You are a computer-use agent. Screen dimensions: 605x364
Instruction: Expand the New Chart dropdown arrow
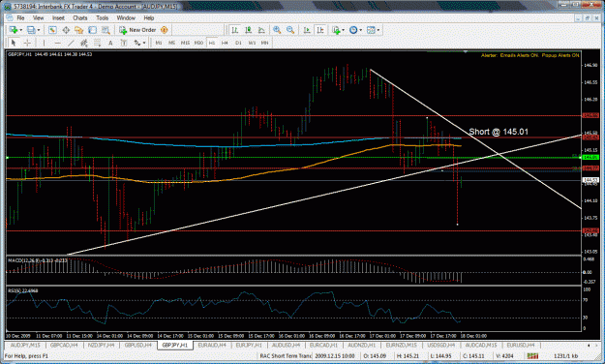point(20,30)
